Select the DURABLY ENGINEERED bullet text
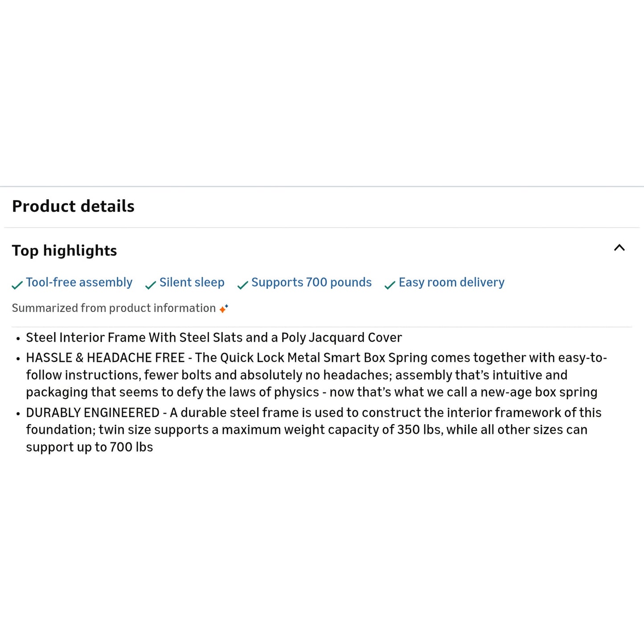 pos(312,430)
